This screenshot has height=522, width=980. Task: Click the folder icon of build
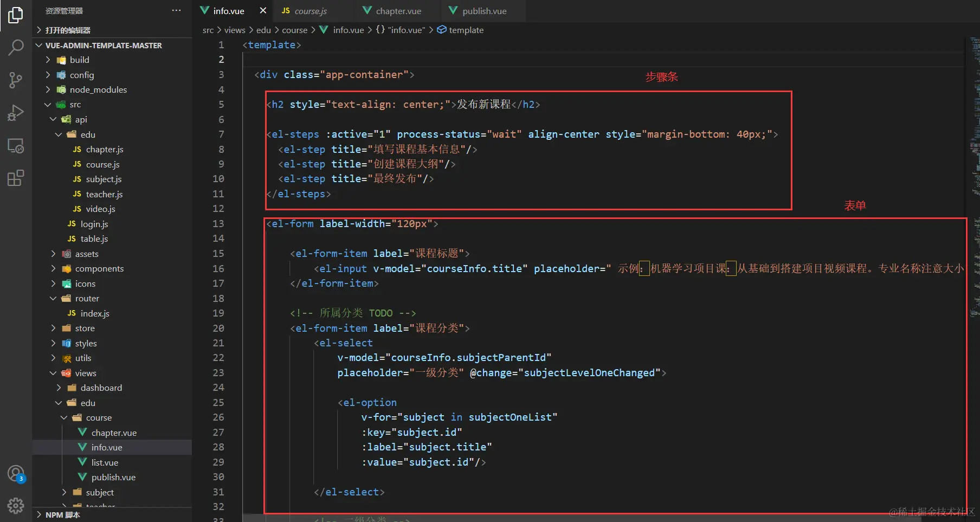coord(61,60)
